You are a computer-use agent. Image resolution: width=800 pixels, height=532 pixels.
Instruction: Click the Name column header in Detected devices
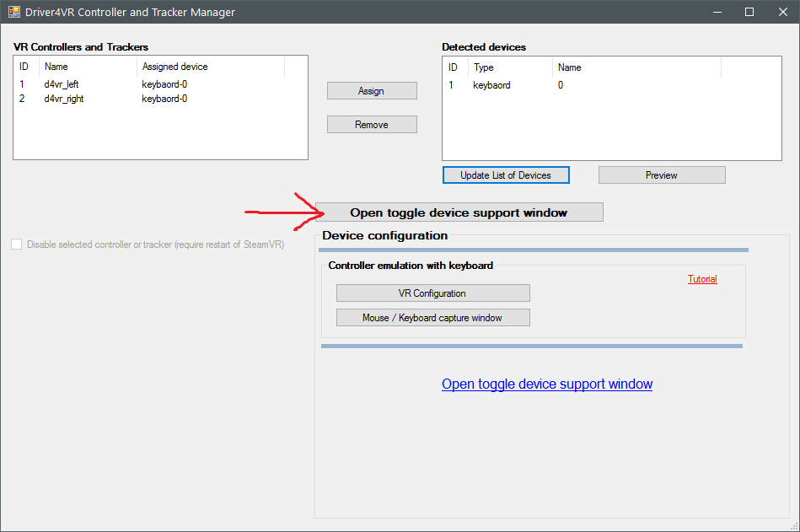(636, 67)
